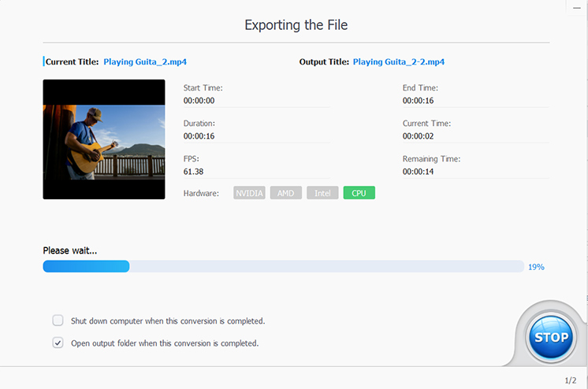This screenshot has height=389, width=588.
Task: Select NVIDIA hardware acceleration badge
Action: tap(249, 193)
